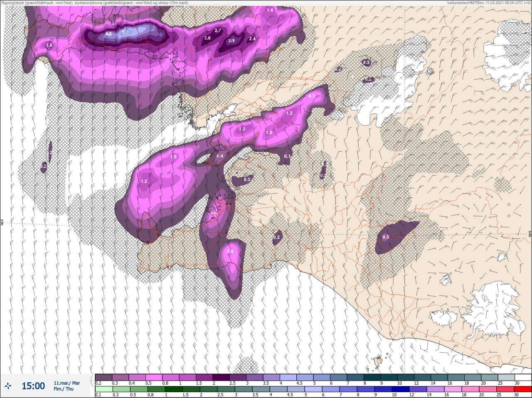Viewport: 532px width, 398px height.
Task: Click the 5.1 precipitation maximum value
Action: [x=126, y=32]
